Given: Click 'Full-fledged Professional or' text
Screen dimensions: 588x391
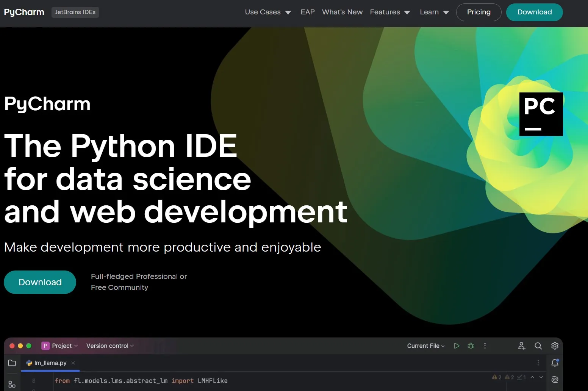Looking at the screenshot, I should pyautogui.click(x=139, y=277).
